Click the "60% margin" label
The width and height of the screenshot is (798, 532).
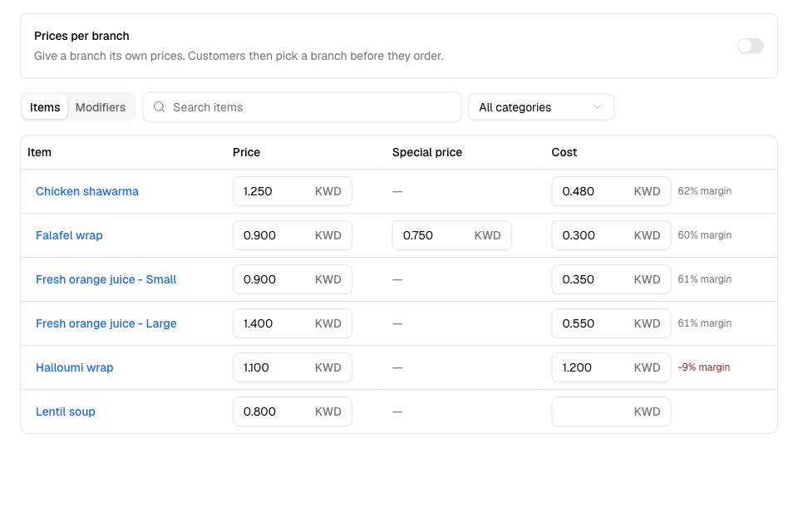coord(704,235)
